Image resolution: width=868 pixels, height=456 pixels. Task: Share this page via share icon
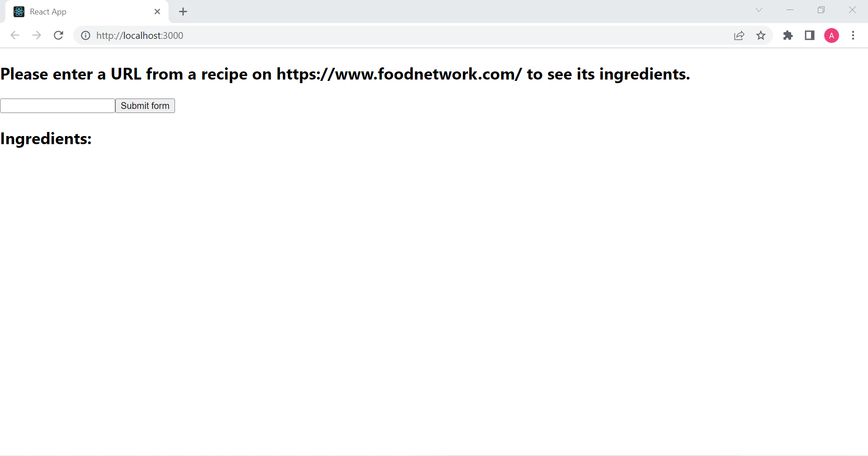[x=739, y=35]
